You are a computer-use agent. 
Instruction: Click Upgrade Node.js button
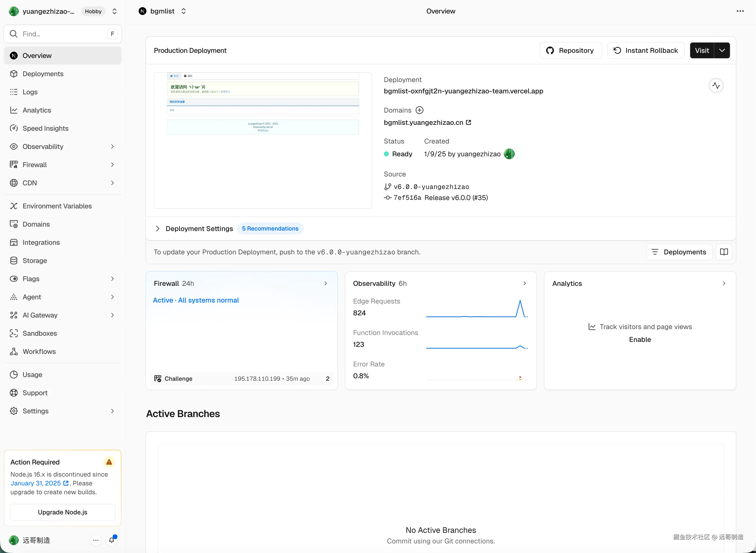(x=63, y=512)
